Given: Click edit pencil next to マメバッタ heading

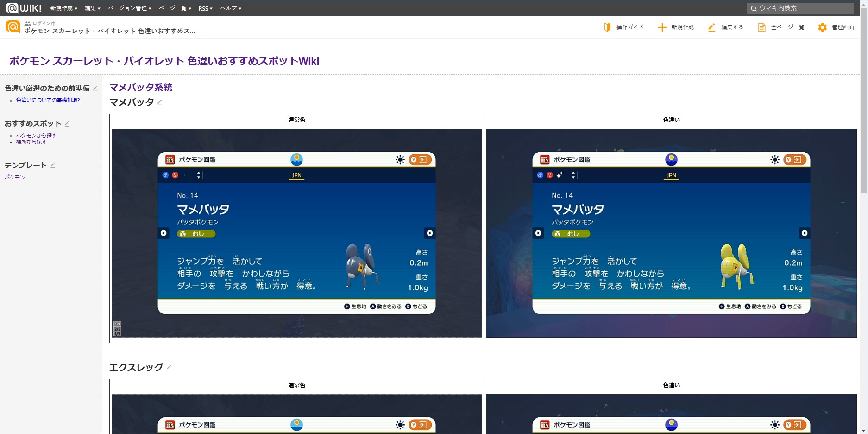Looking at the screenshot, I should (x=160, y=102).
